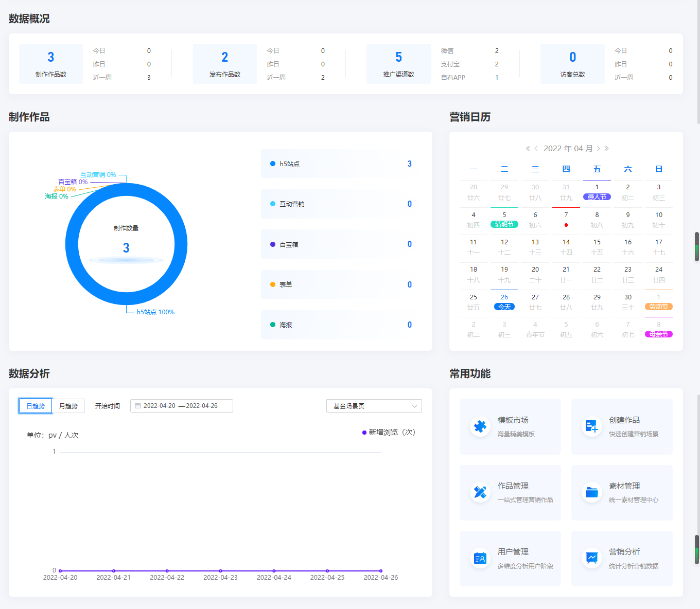Open the date range 2022-04-20 — 2022-04-26 field
Viewport: 700px width, 609px height.
181,406
